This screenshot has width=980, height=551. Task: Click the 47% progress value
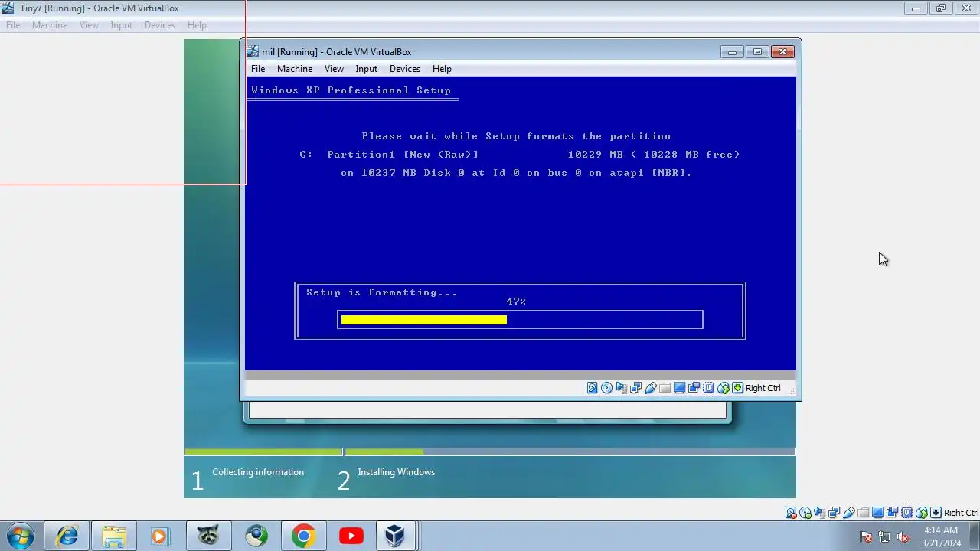pyautogui.click(x=516, y=302)
